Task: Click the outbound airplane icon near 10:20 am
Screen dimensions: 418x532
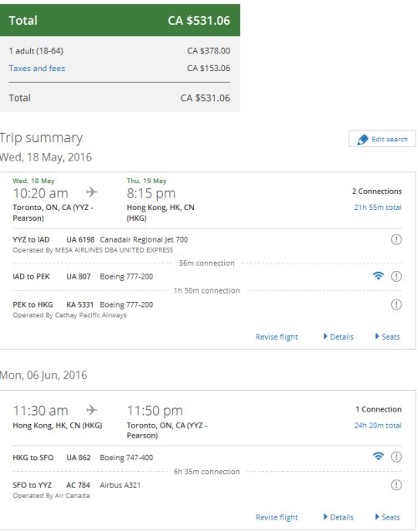Action: [91, 192]
